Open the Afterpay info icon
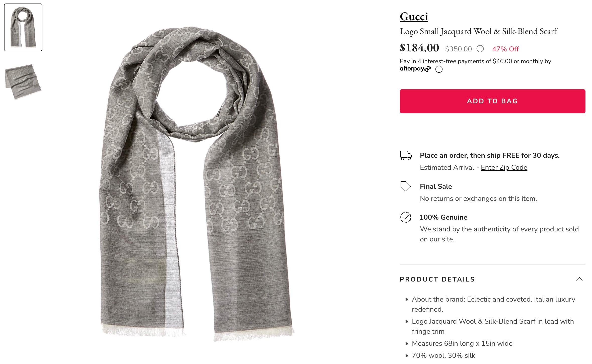 pyautogui.click(x=439, y=69)
